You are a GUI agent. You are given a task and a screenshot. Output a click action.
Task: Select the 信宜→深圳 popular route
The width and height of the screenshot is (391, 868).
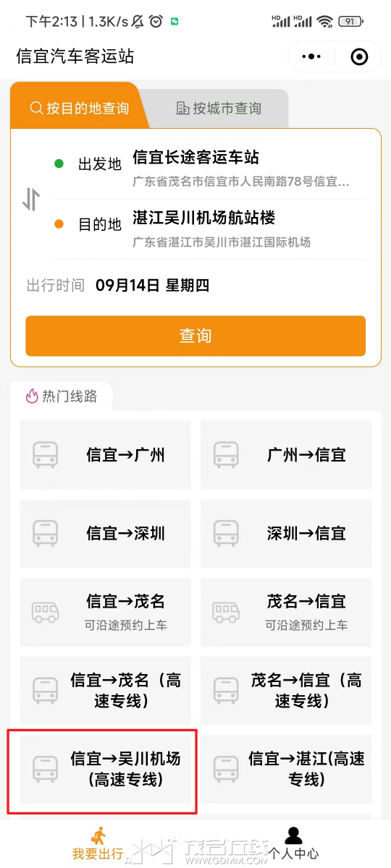105,534
